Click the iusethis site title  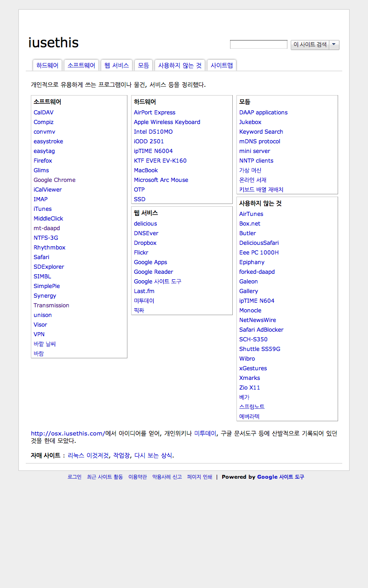click(53, 43)
